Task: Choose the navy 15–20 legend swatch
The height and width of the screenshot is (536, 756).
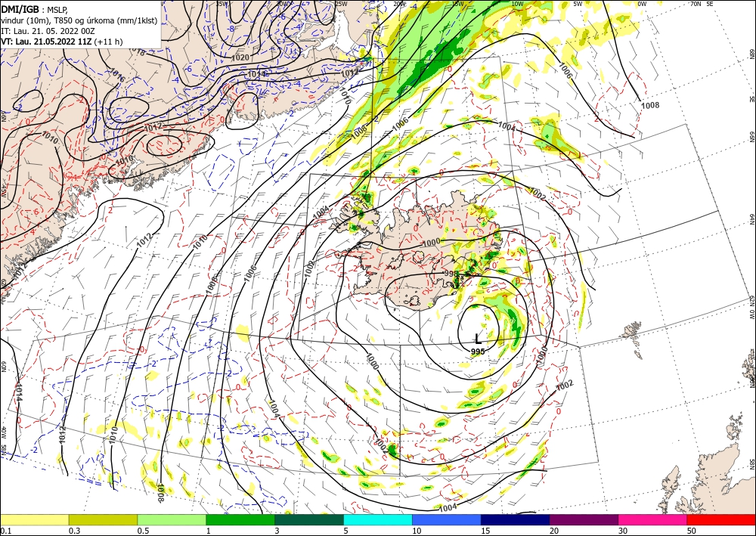Action: coord(516,519)
